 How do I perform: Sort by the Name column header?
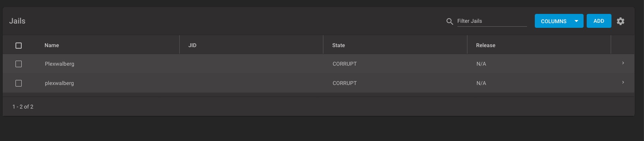coord(52,45)
